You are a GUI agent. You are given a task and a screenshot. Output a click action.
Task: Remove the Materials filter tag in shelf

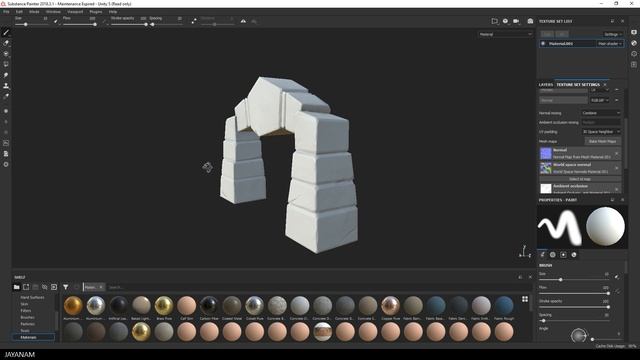click(x=101, y=287)
